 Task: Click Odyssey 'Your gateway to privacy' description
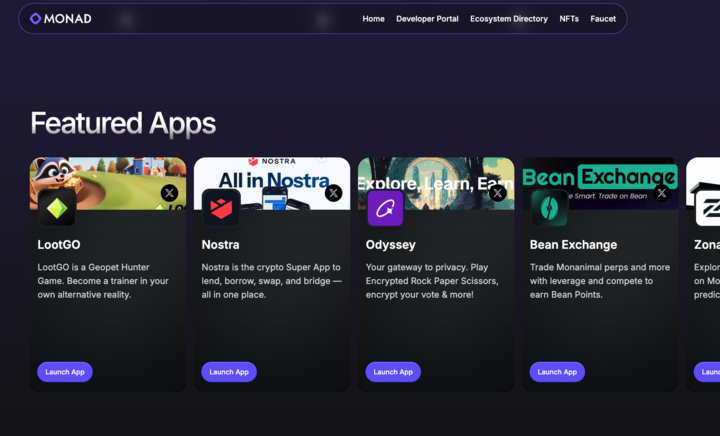tap(432, 281)
